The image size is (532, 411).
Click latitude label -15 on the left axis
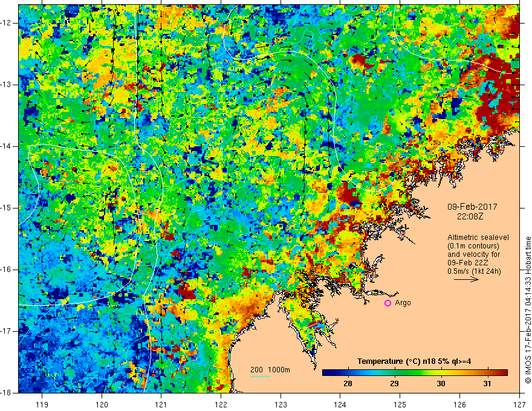click(x=6, y=208)
